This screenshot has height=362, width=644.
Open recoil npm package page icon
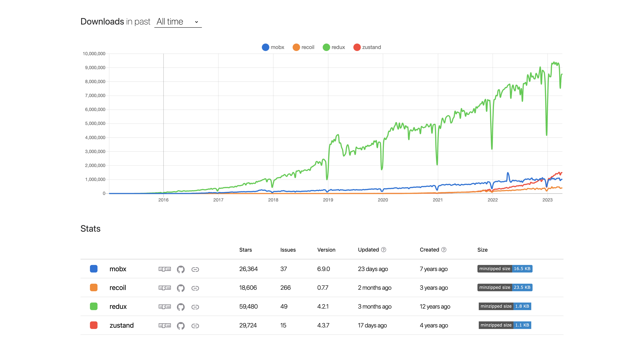tap(164, 288)
